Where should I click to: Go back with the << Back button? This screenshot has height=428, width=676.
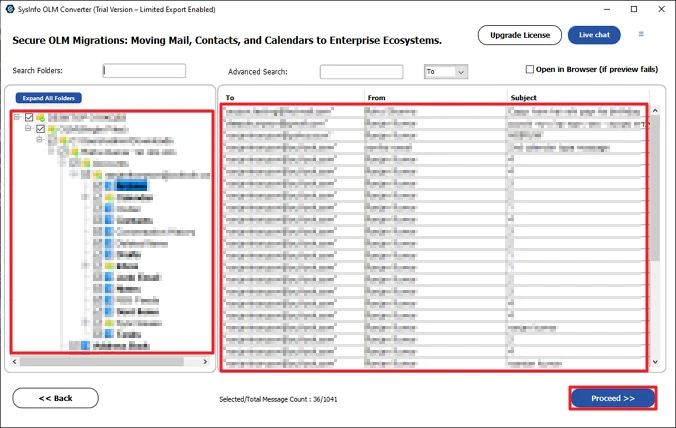tap(55, 398)
